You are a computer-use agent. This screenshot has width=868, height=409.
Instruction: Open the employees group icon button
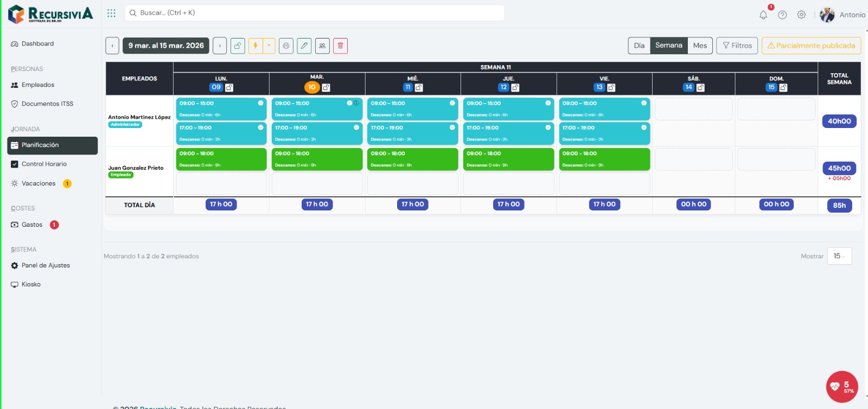[322, 46]
